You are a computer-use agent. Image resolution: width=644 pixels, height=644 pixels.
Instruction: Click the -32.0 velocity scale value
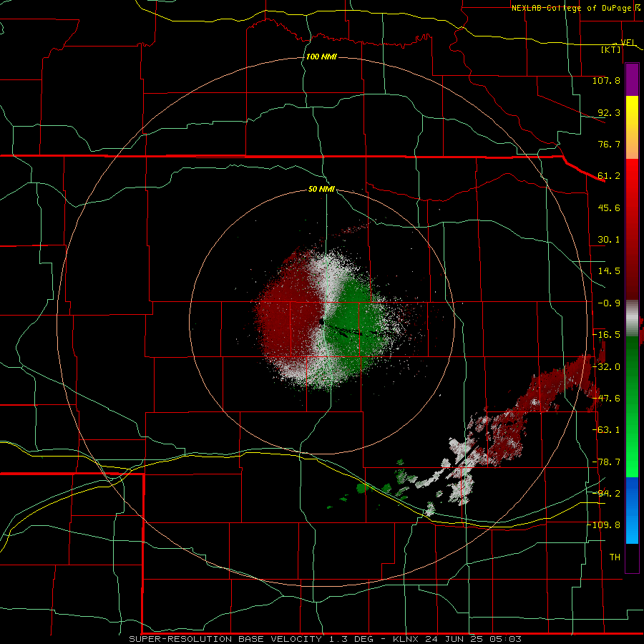(606, 367)
